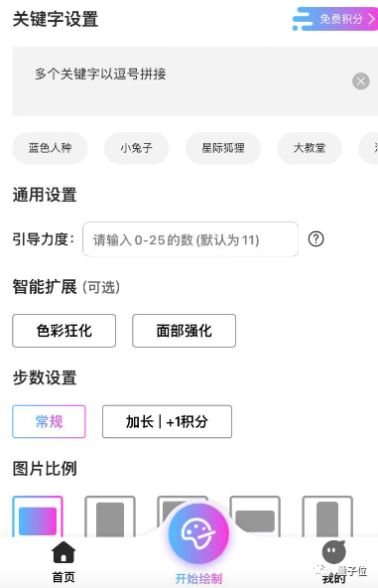Clear the keyword input with X icon
Viewport: 378px width, 588px height.
coord(361,81)
